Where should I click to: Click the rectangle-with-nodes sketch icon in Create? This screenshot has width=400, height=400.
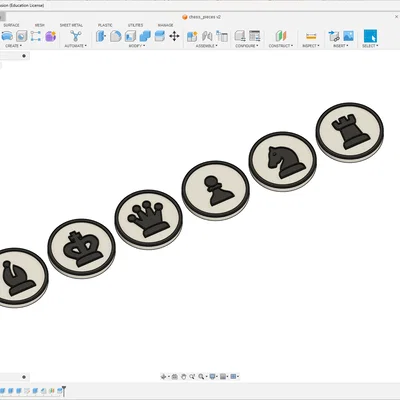pyautogui.click(x=36, y=36)
